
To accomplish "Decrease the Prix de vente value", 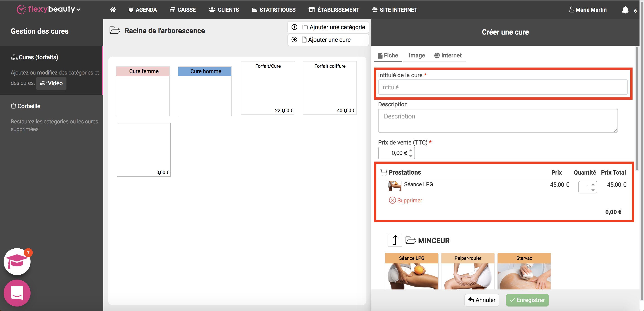I will click(x=411, y=156).
